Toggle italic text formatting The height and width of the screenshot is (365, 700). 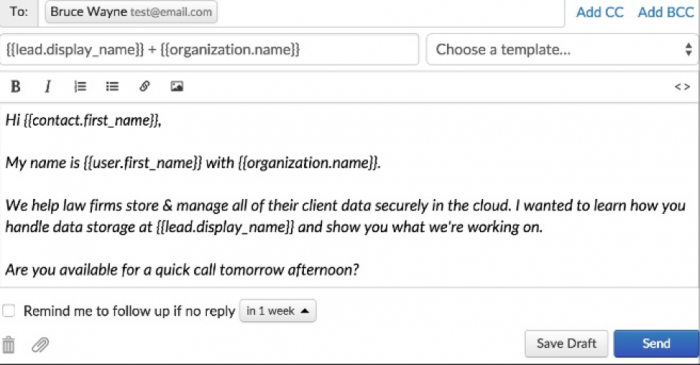point(48,86)
